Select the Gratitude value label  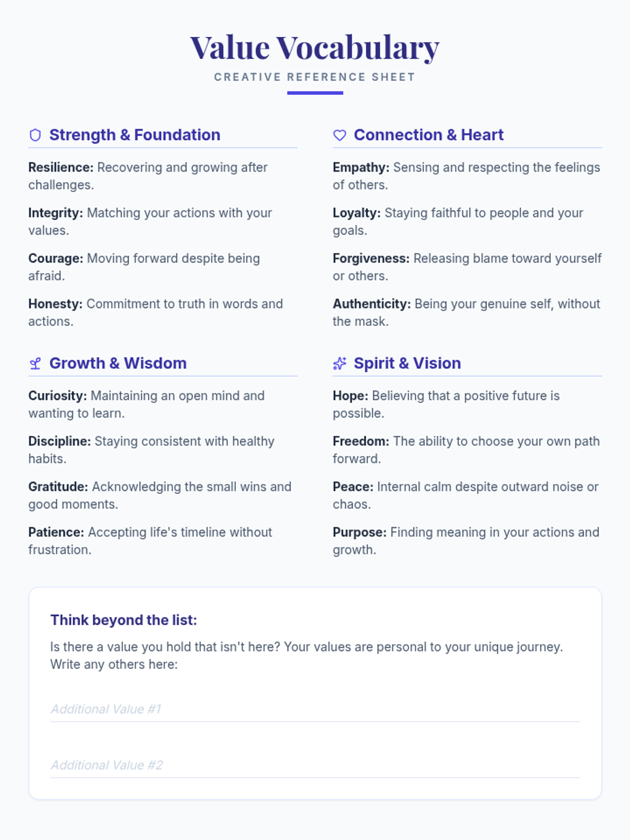tap(58, 487)
